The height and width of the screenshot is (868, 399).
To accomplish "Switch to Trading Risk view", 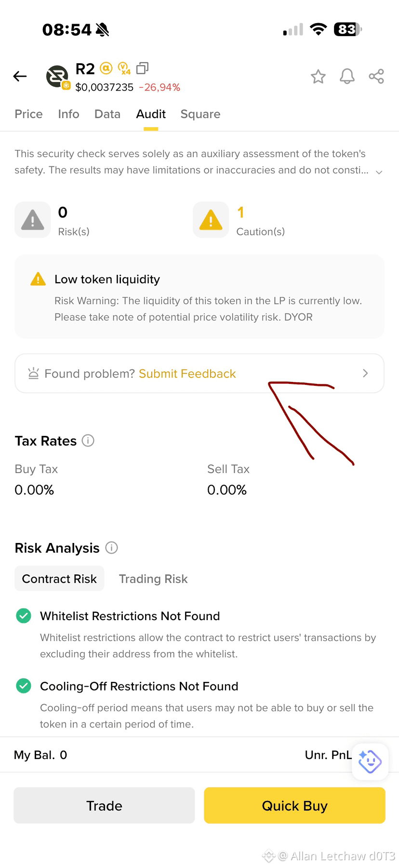I will pyautogui.click(x=153, y=579).
